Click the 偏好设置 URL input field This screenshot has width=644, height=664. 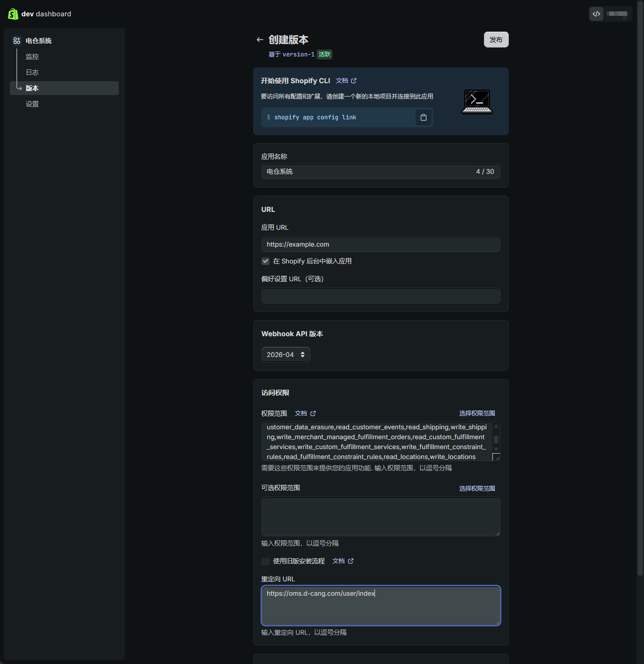click(x=380, y=296)
